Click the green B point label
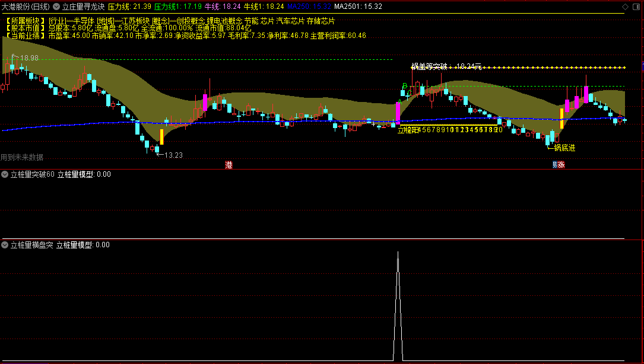 coord(405,86)
